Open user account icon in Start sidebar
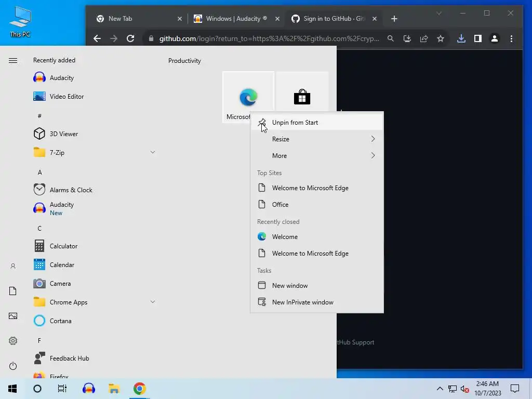 pos(13,266)
